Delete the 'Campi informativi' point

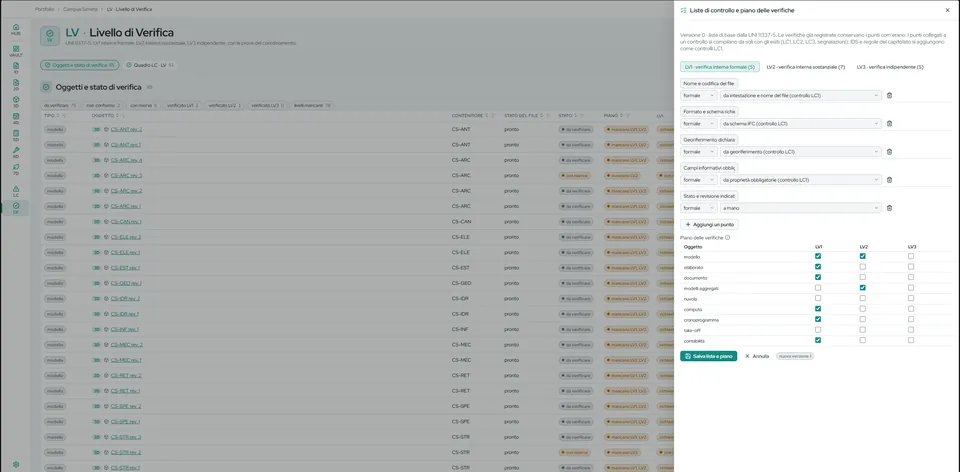click(890, 180)
